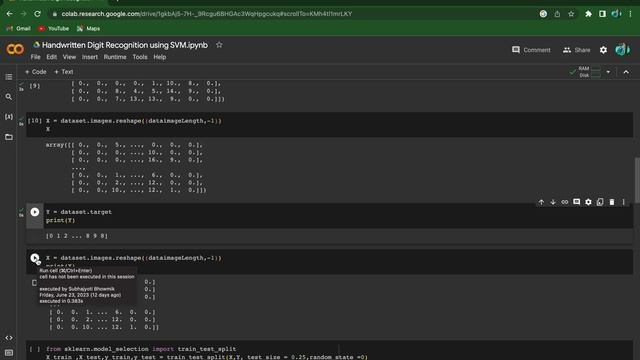Open the Edit menu
The height and width of the screenshot is (360, 640).
tap(51, 57)
